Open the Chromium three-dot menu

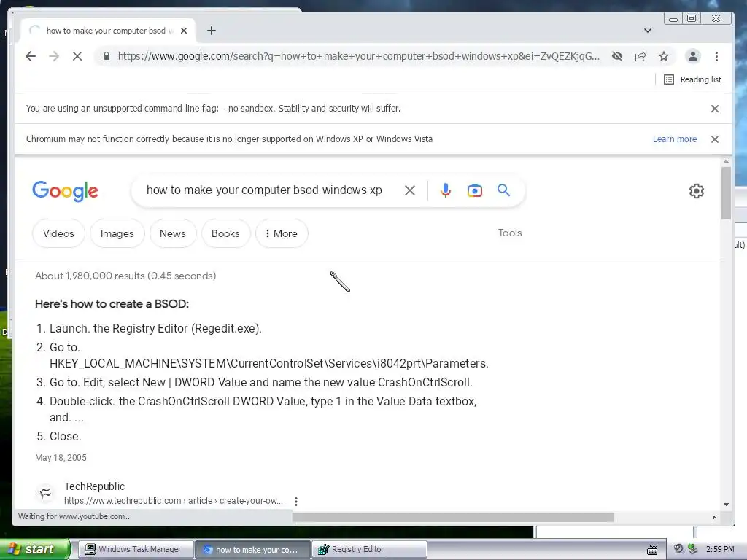click(716, 56)
